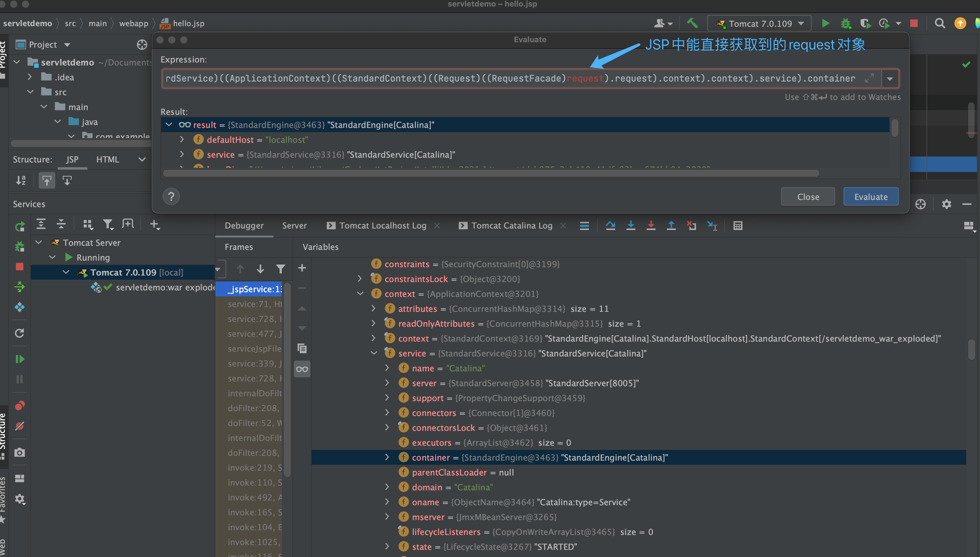Click the Build project hammer icon
The image size is (980, 557).
pyautogui.click(x=692, y=23)
